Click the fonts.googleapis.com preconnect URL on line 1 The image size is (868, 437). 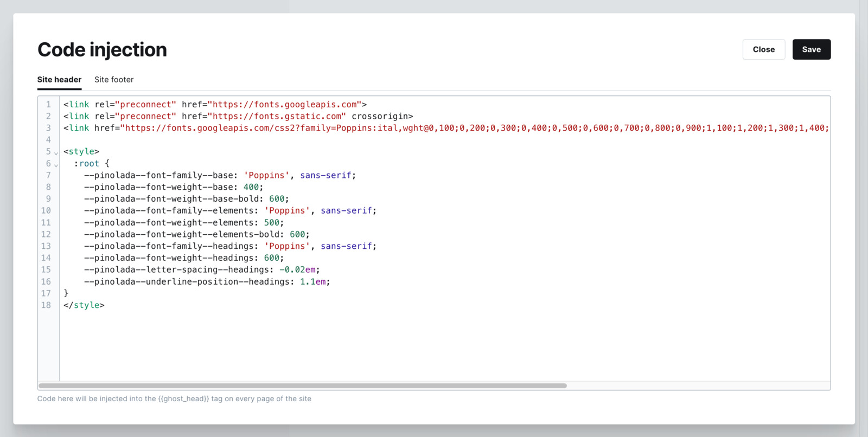pyautogui.click(x=285, y=105)
